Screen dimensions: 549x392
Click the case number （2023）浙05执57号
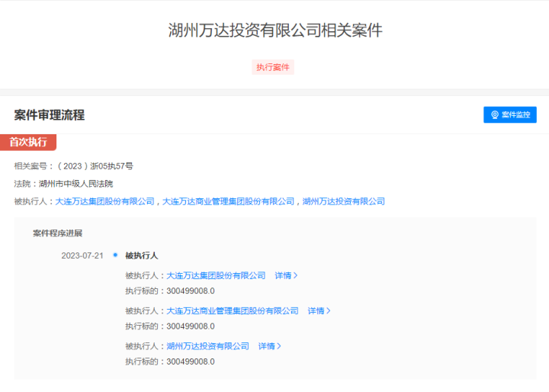coord(95,166)
